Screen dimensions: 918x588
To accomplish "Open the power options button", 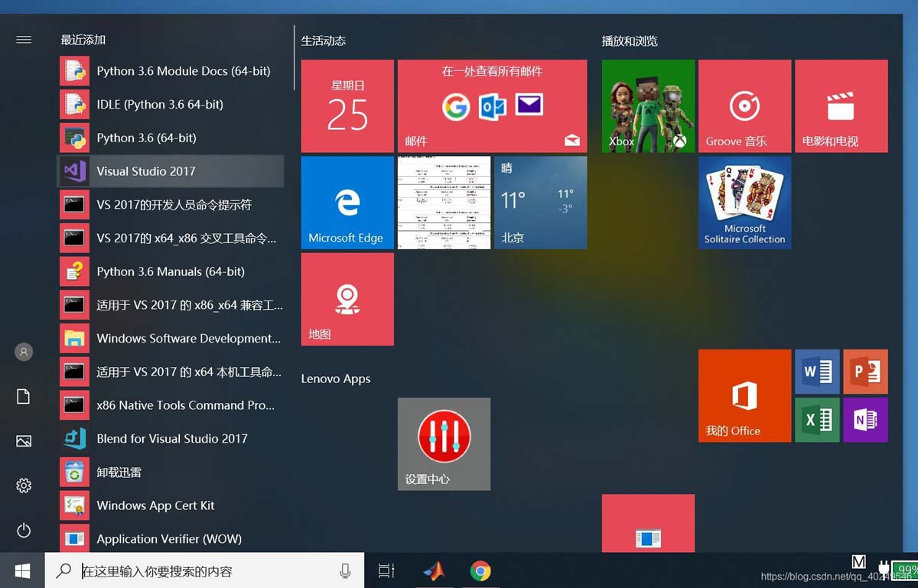I will (x=24, y=530).
